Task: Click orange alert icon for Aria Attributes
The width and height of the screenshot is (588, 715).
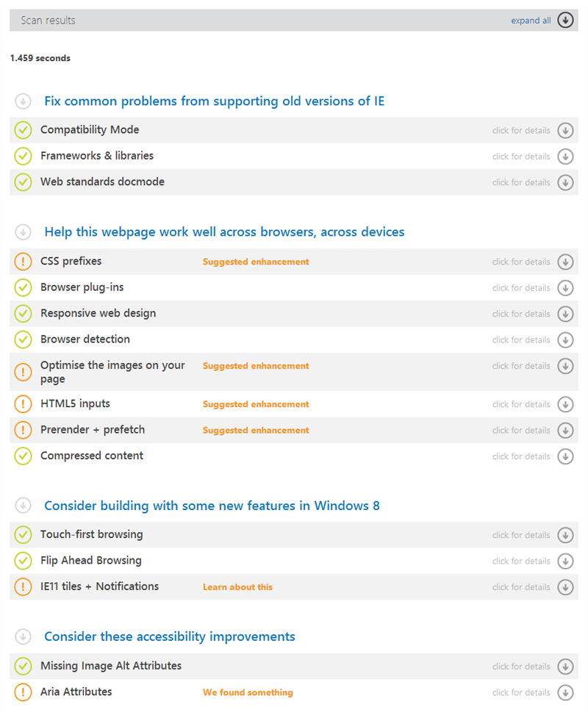Action: pyautogui.click(x=23, y=692)
